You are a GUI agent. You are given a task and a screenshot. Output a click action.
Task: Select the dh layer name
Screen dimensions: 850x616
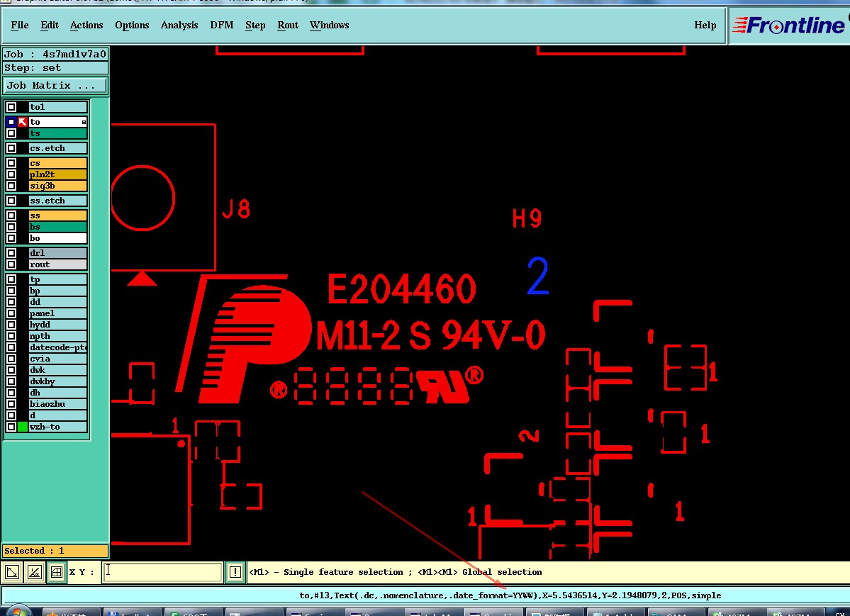(57, 393)
